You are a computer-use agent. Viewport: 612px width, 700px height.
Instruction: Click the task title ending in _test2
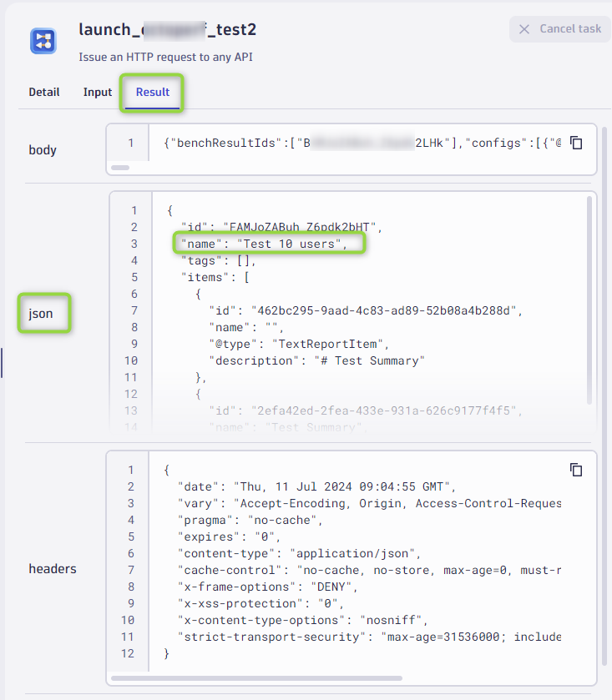[x=167, y=30]
